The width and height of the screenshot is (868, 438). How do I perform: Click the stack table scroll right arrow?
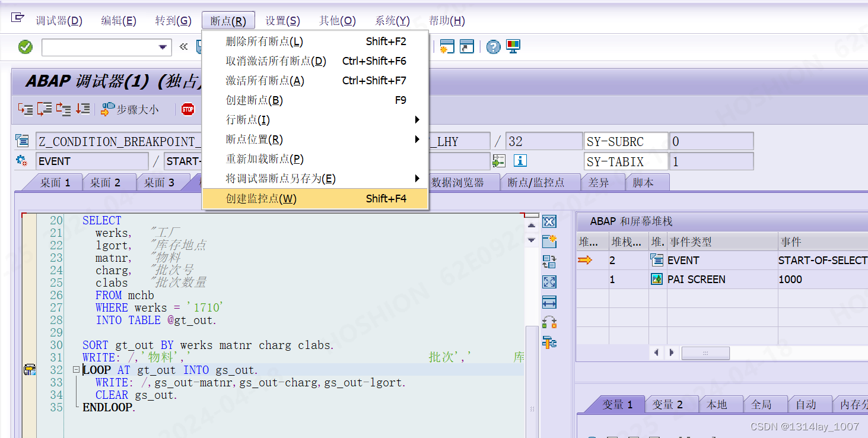[x=672, y=353]
